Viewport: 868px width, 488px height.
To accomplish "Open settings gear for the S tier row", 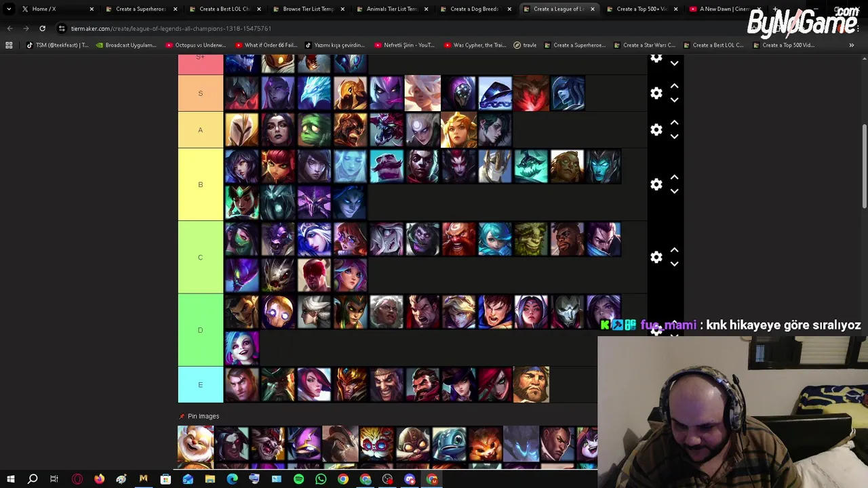I will (x=656, y=94).
